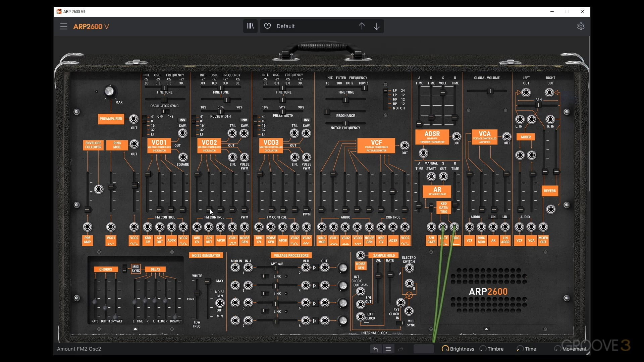Screen dimensions: 644x362
Task: Click the empty value field in bottom bar
Action: [x=424, y=349]
